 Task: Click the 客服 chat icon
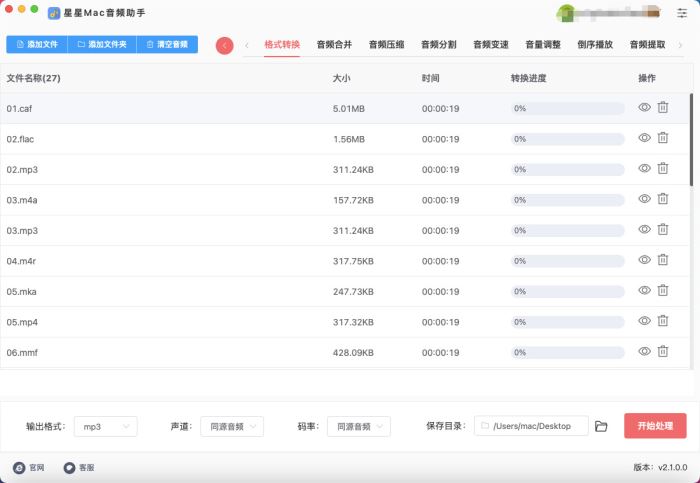[69, 467]
